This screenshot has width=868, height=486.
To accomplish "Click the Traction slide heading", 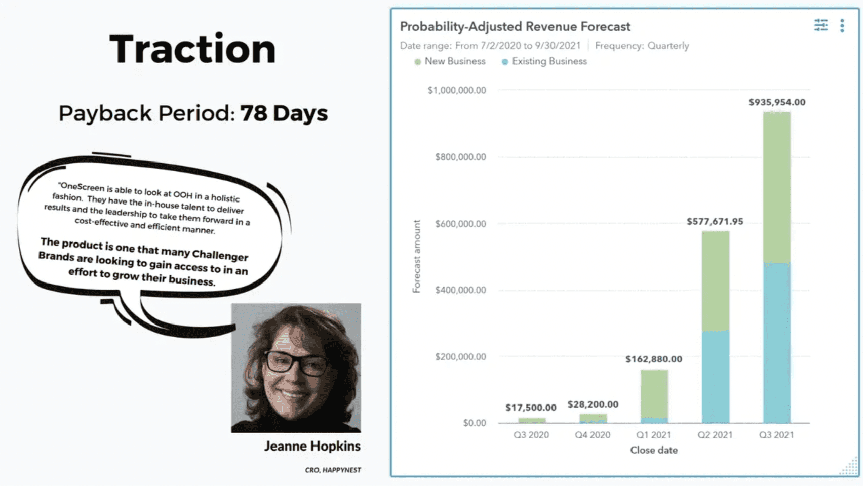I will point(192,49).
